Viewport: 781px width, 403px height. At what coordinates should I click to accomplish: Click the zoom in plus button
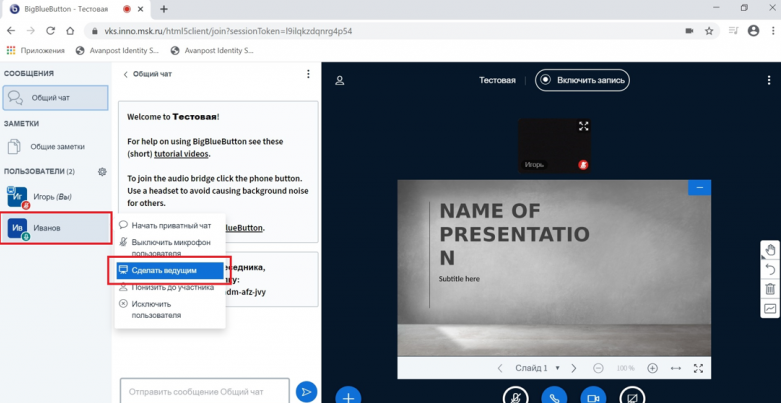(652, 368)
